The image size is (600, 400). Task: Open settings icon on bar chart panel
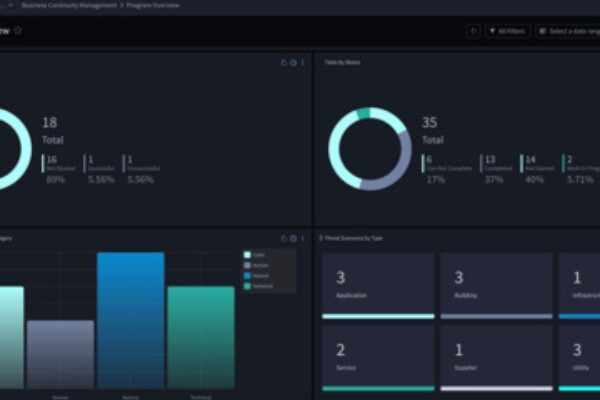coord(293,238)
